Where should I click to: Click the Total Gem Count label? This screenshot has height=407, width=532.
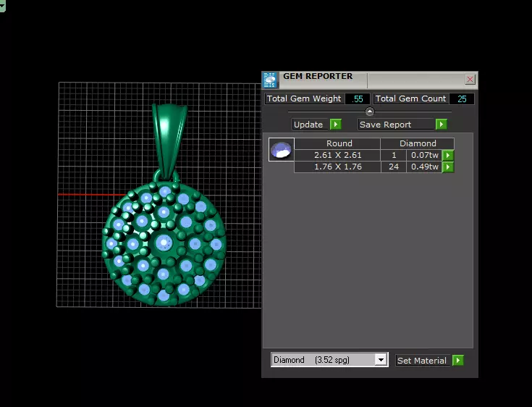(410, 98)
